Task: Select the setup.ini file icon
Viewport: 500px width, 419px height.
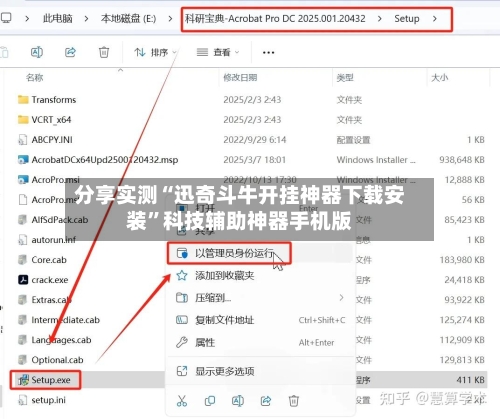Action: (x=22, y=400)
